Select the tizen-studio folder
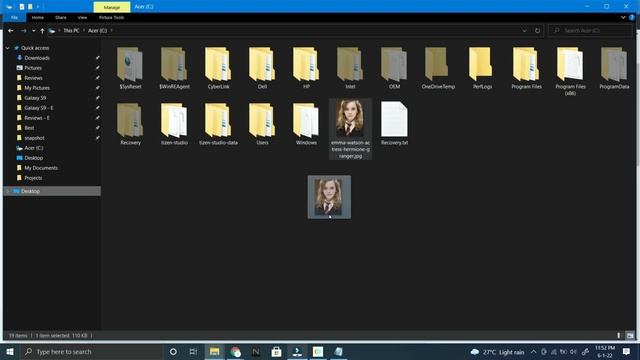This screenshot has width=640, height=360. tap(174, 124)
